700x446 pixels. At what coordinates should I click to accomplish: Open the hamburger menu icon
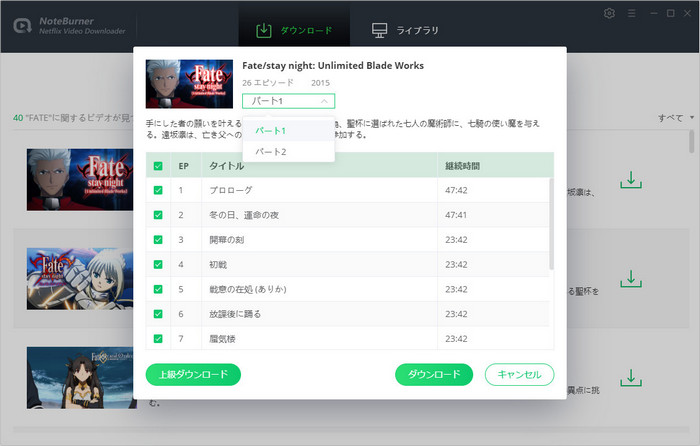pyautogui.click(x=631, y=13)
